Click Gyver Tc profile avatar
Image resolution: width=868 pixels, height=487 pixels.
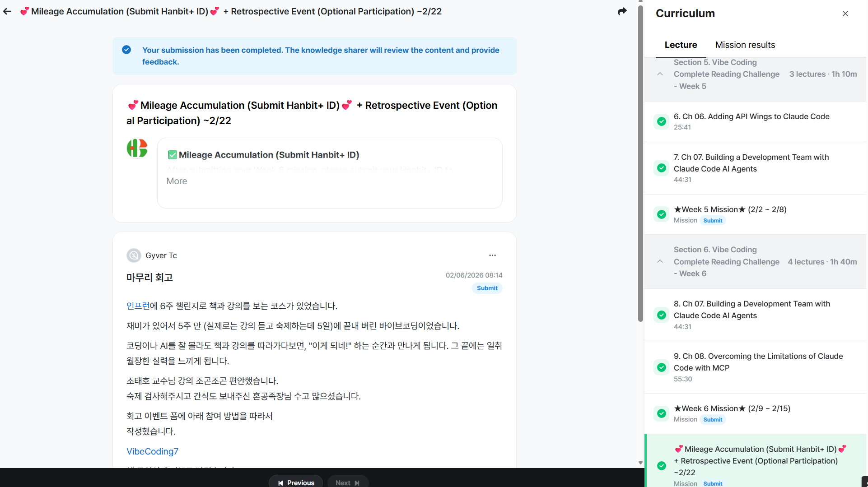click(x=134, y=255)
